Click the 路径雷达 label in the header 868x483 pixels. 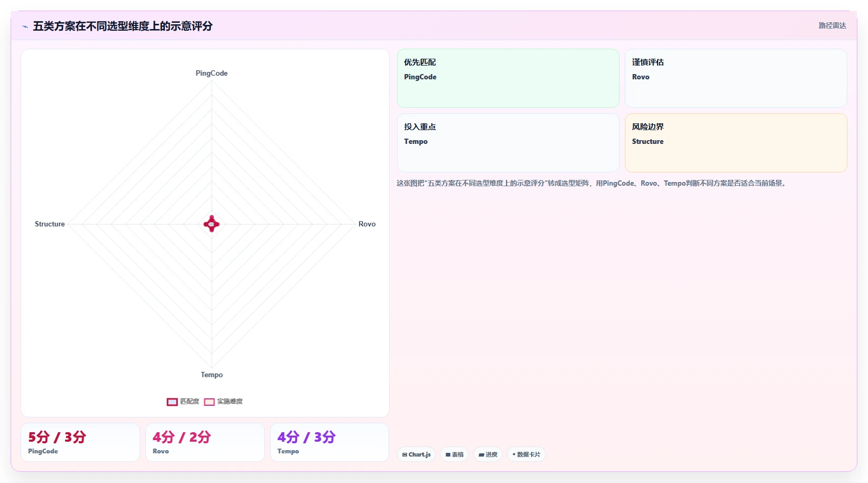(832, 25)
